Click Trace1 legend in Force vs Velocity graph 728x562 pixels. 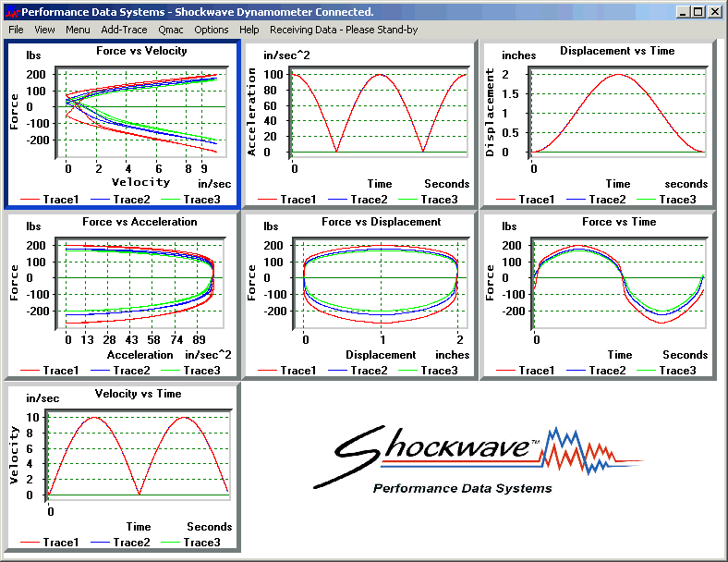tap(50, 200)
